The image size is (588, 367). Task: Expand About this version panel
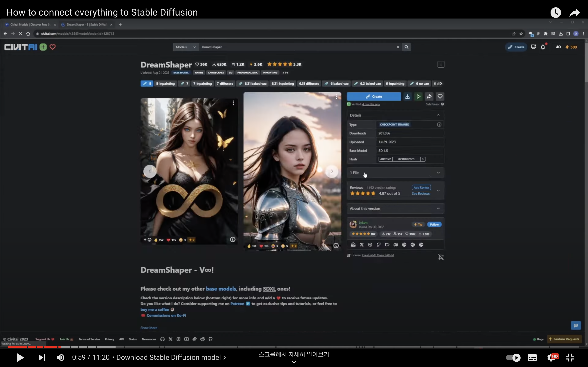point(395,208)
